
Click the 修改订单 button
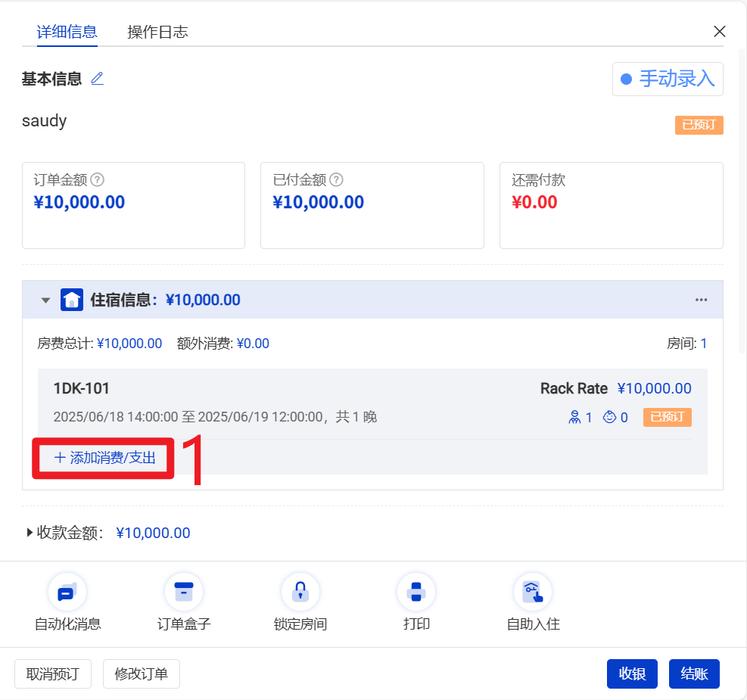142,674
